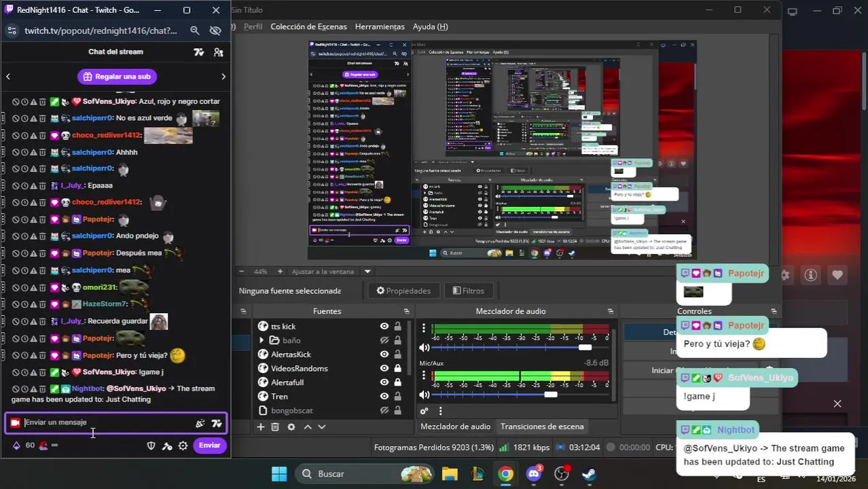Click the red camera identity badge in chat input
The width and height of the screenshot is (868, 489).
[x=15, y=422]
